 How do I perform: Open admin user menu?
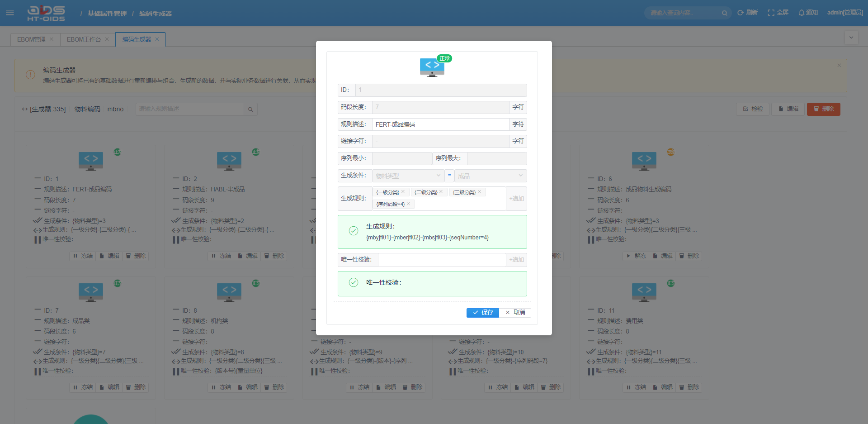coord(845,13)
